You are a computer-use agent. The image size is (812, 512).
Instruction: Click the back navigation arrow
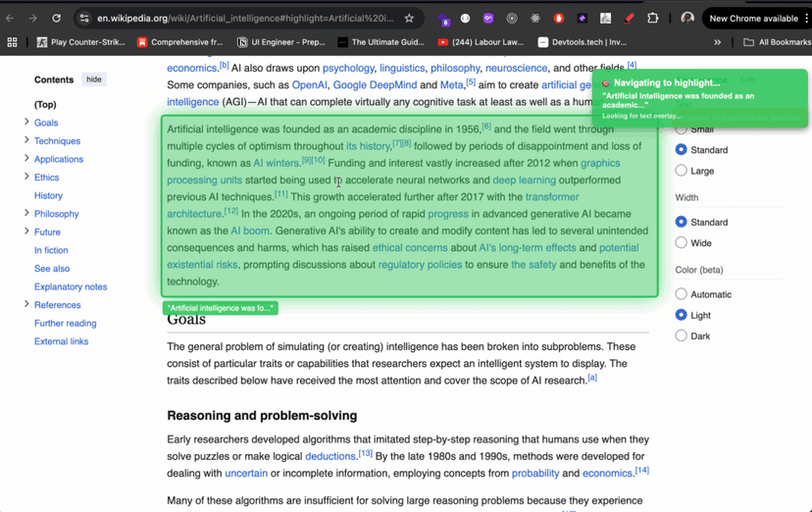[11, 18]
